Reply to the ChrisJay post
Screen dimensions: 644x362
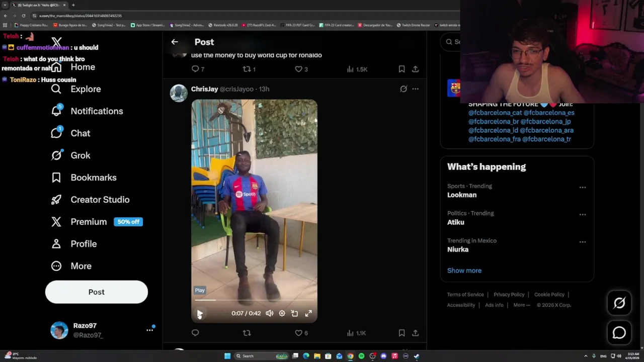click(x=195, y=333)
